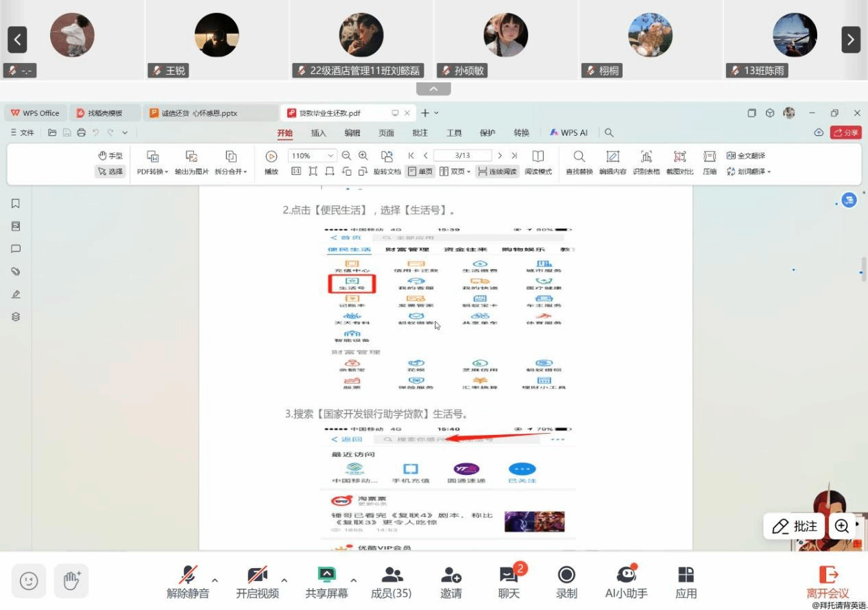
Task: Open the bookmark panel in left sidebar
Action: [16, 204]
